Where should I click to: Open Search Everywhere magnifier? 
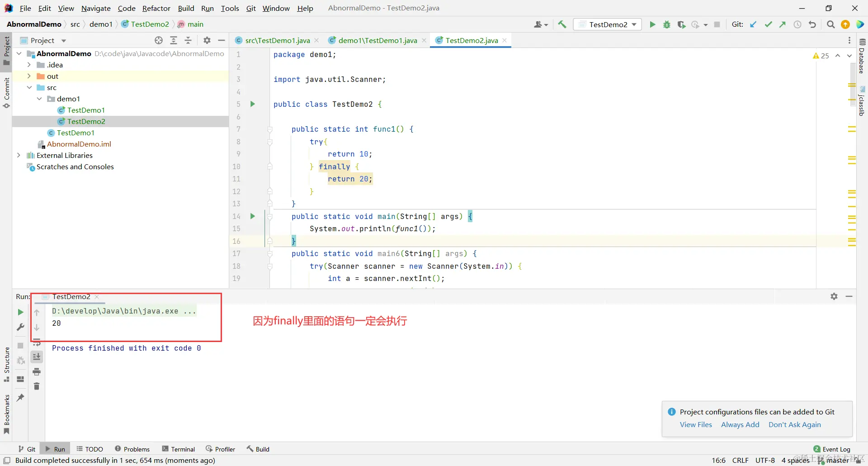point(830,24)
